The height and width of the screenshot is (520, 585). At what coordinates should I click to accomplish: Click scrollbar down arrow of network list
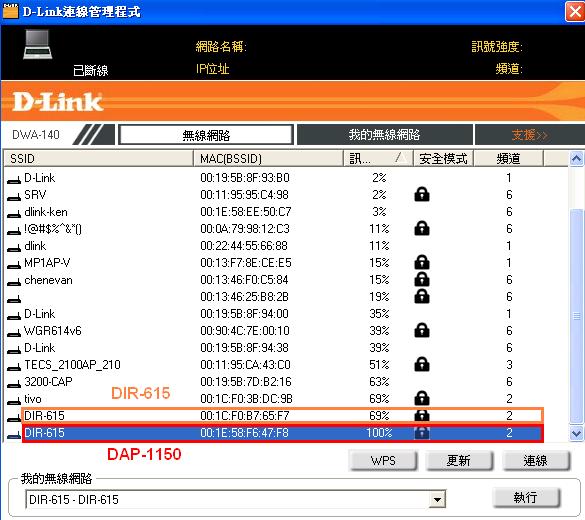click(576, 433)
